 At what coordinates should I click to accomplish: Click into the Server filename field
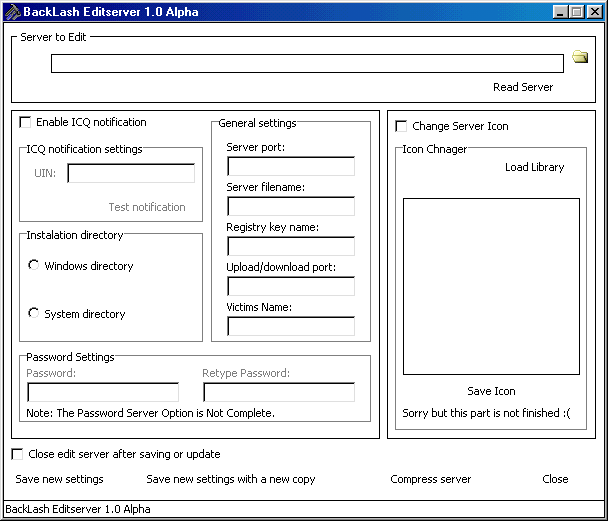click(x=290, y=206)
